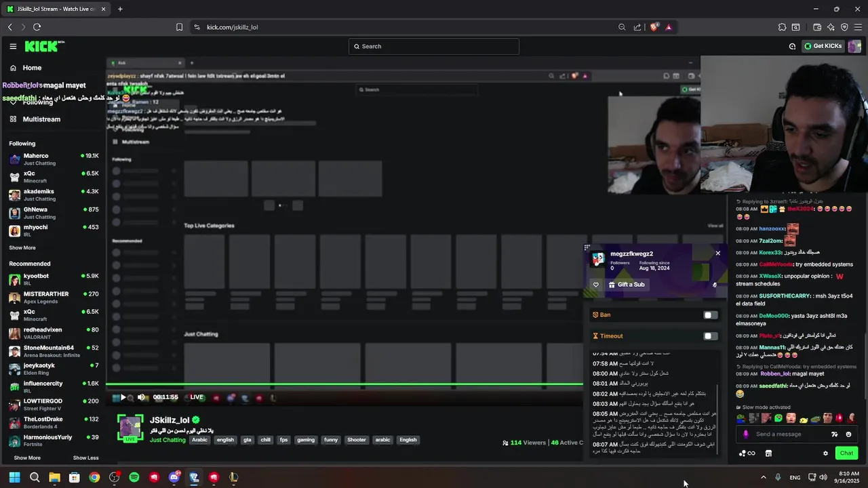This screenshot has width=868, height=488.
Task: Click the purple microphone icon in chat
Action: (x=746, y=434)
